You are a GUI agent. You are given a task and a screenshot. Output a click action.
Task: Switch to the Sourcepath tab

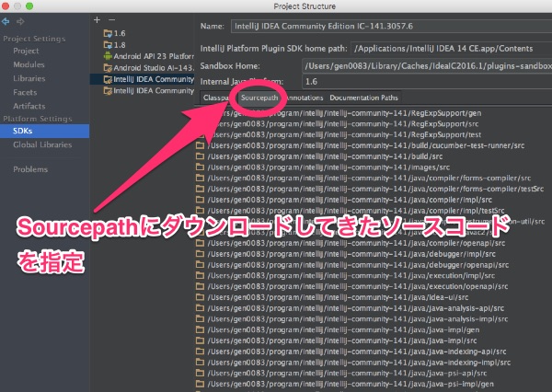click(x=259, y=98)
